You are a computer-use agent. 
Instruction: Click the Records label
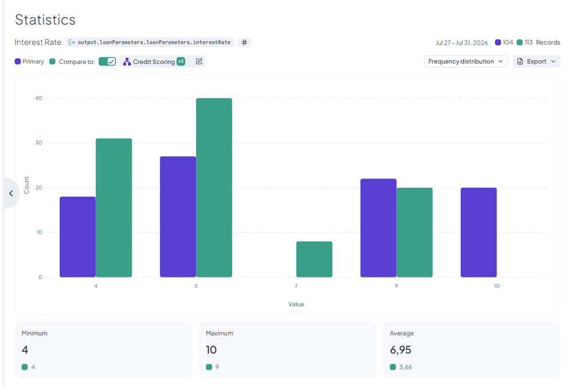(x=548, y=42)
